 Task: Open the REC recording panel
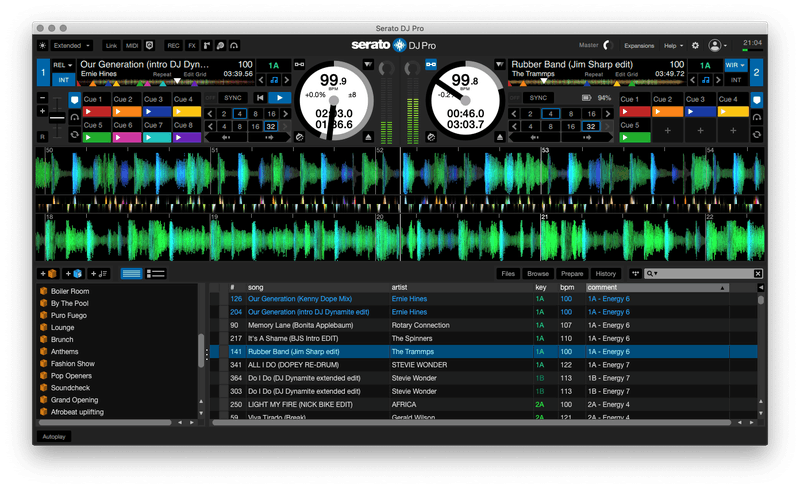173,45
